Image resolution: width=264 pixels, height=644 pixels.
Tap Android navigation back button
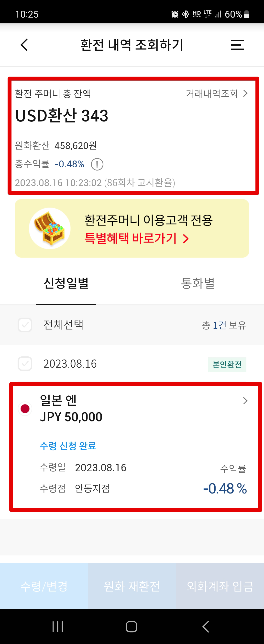point(206,626)
